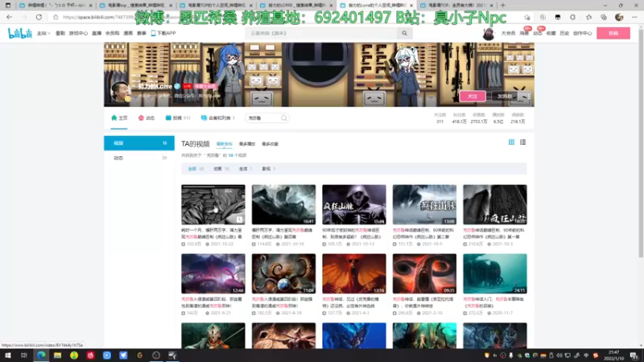Switch to the 投稿 512 tab
The width and height of the screenshot is (644, 362).
pos(177,117)
